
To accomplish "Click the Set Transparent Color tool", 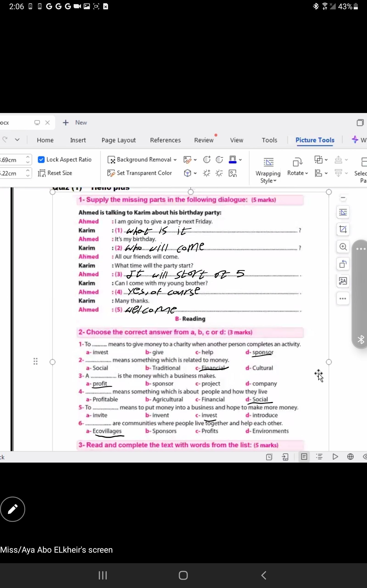I will 139,173.
